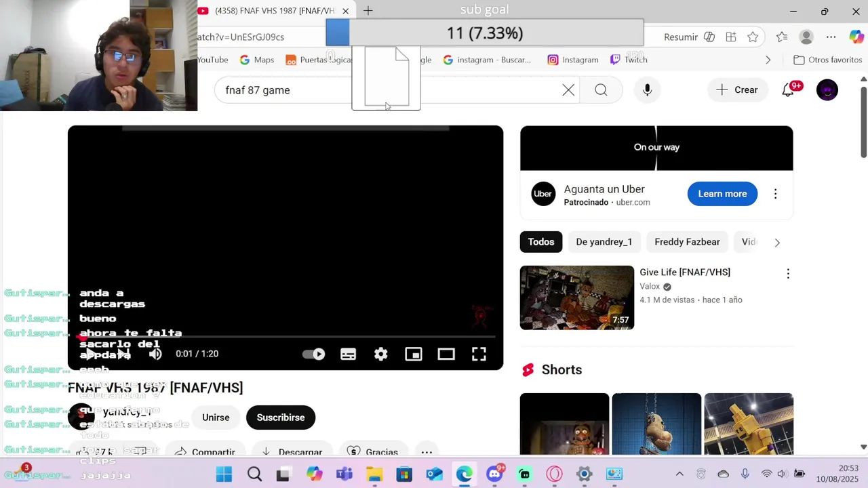The height and width of the screenshot is (488, 868).
Task: Open Give Life video options menu
Action: 787,274
